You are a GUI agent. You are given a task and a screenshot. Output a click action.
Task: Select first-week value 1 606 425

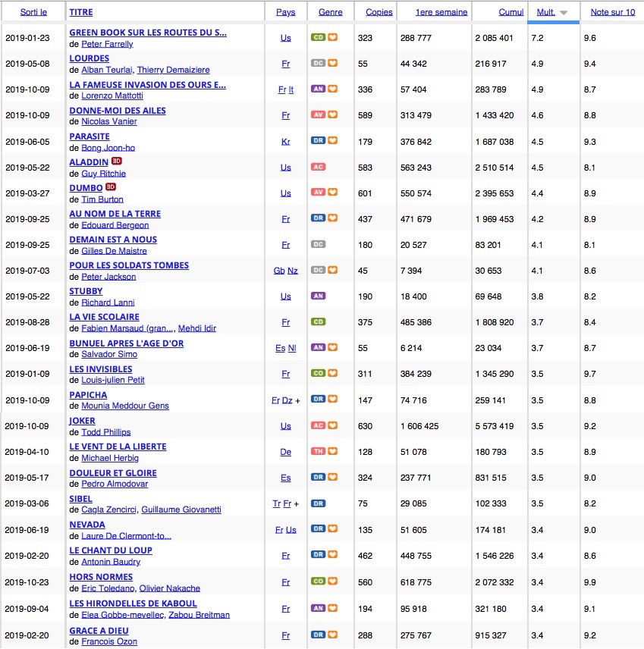click(x=419, y=426)
